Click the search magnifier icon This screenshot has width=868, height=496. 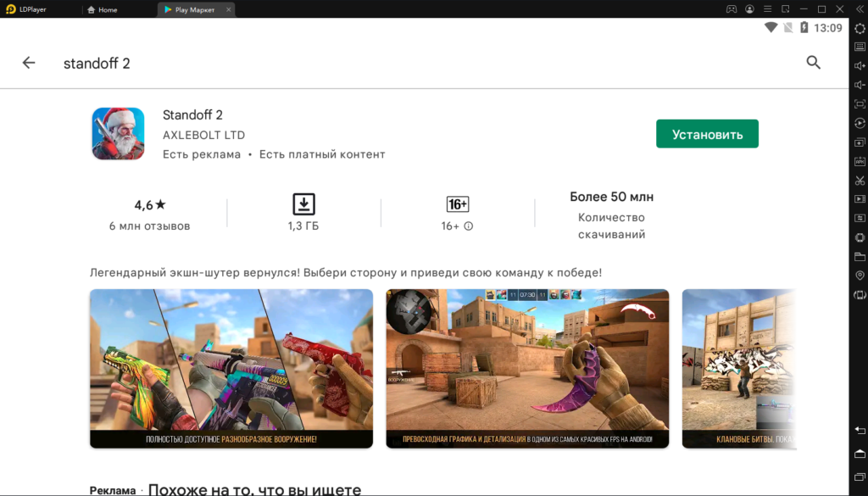point(813,63)
